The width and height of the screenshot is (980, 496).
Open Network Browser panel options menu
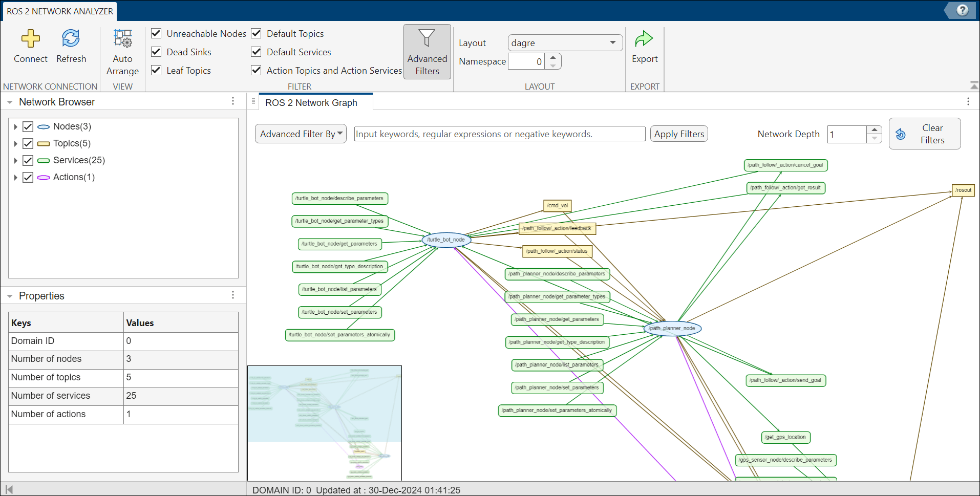click(x=233, y=101)
